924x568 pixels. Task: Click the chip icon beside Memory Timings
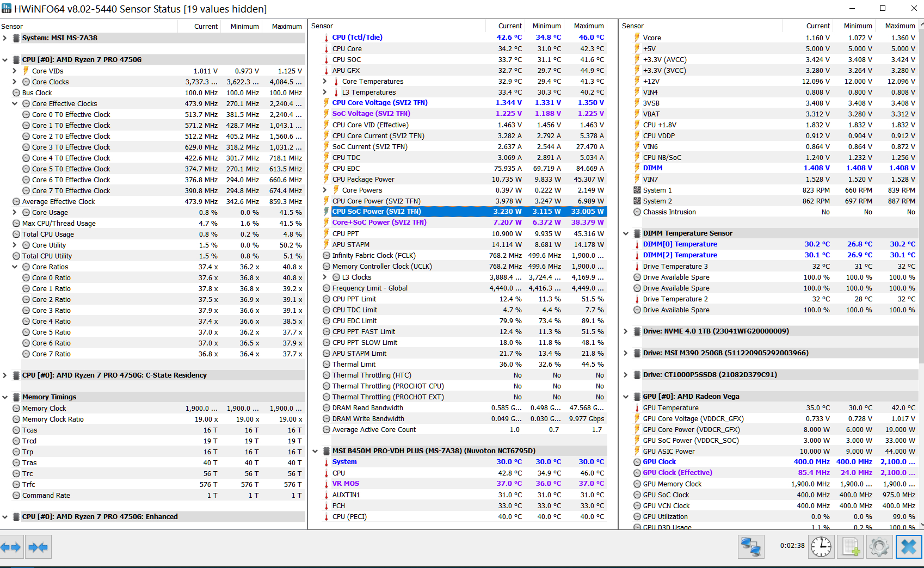[x=16, y=397]
